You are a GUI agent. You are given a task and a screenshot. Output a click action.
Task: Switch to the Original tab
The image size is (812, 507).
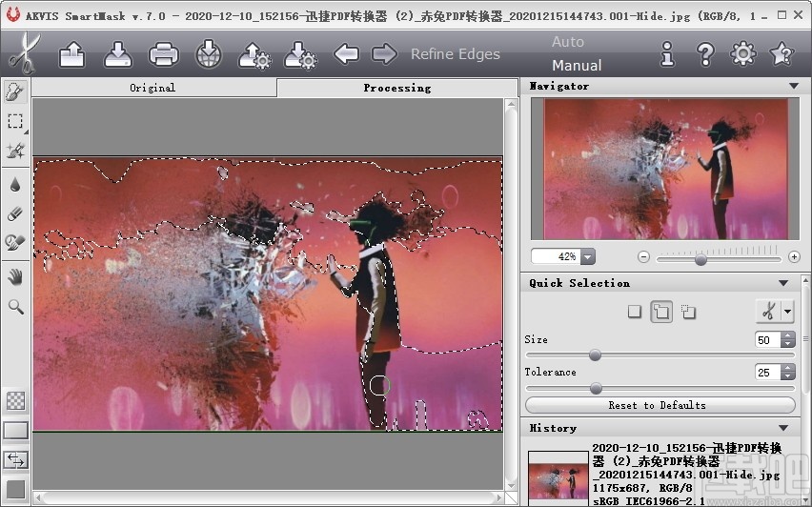point(152,88)
